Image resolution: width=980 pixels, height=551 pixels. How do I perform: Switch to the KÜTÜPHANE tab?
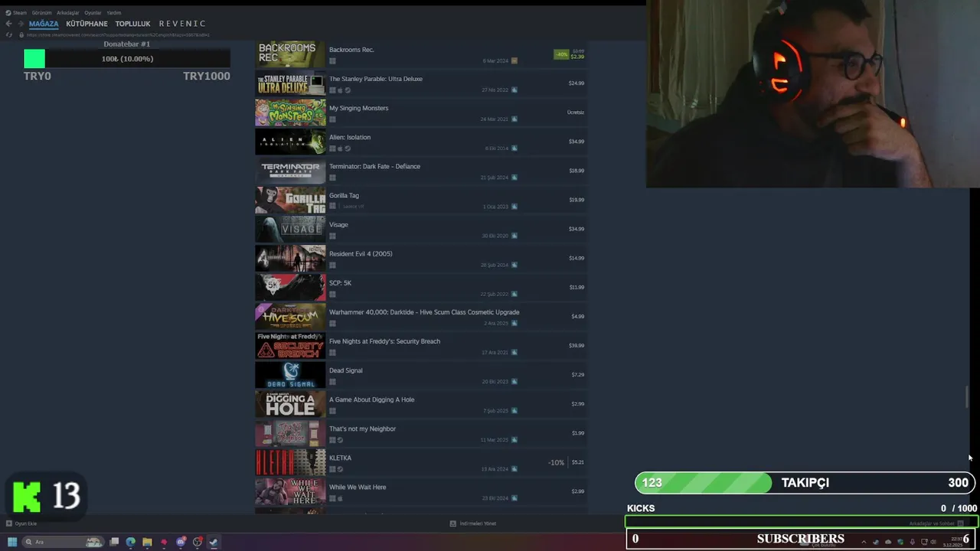point(87,24)
